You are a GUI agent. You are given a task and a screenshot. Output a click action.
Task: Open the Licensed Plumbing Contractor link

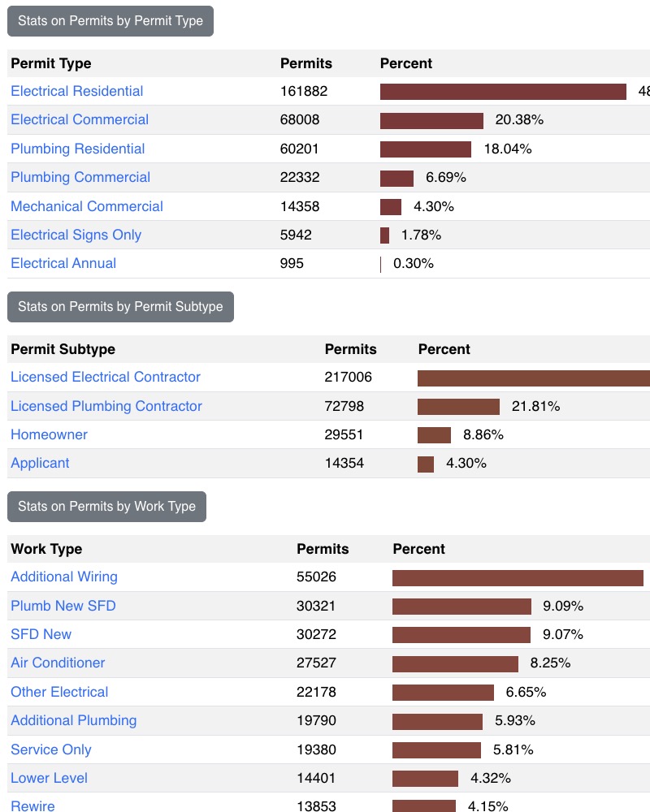[x=106, y=406]
